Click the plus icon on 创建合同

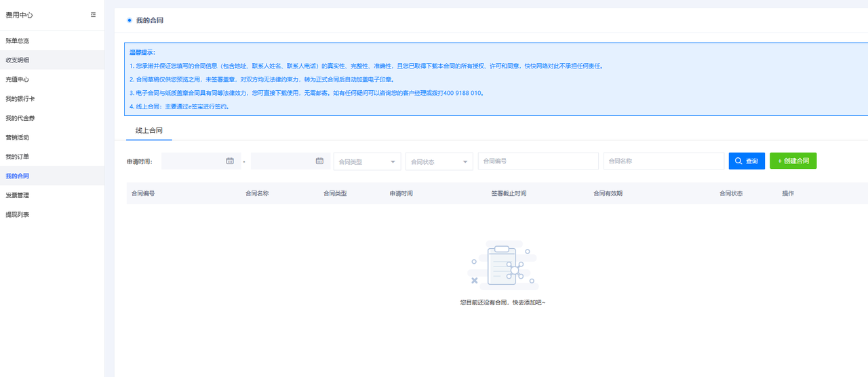click(779, 161)
